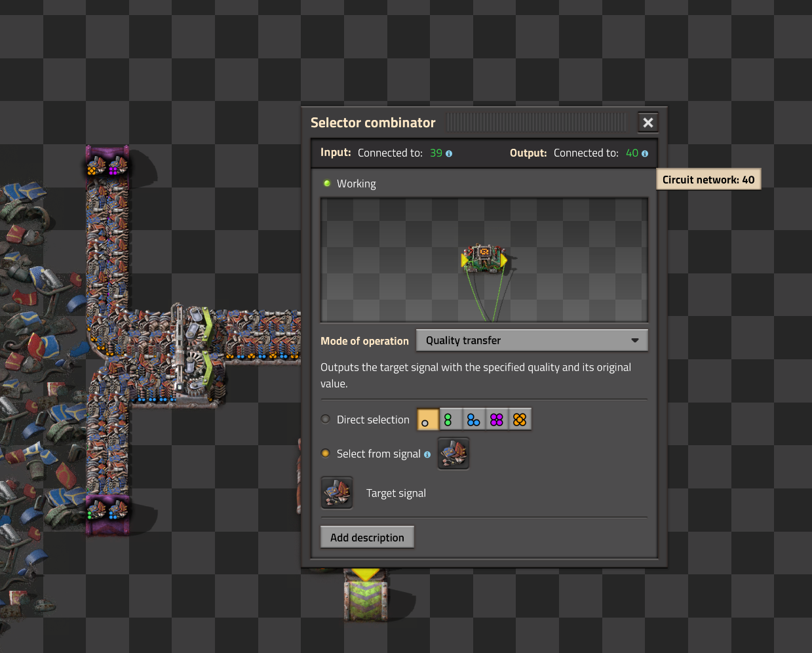Click the purple container atop the belt
This screenshot has height=653, width=812.
107,162
